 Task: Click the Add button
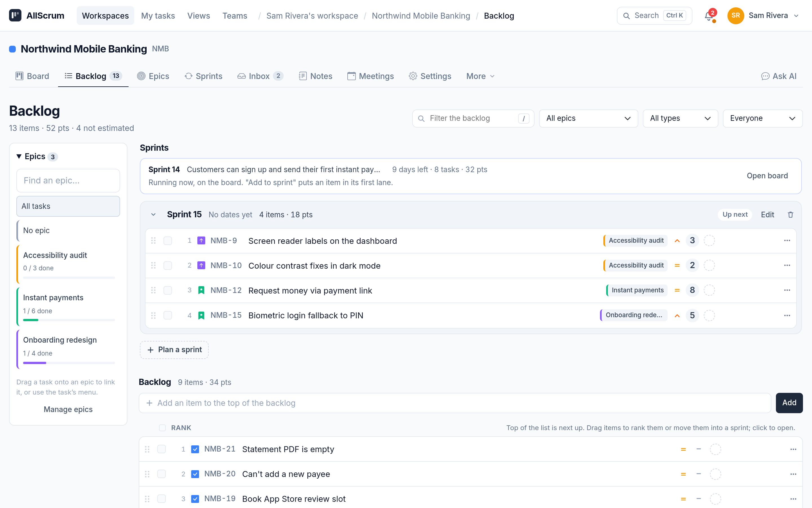789,403
